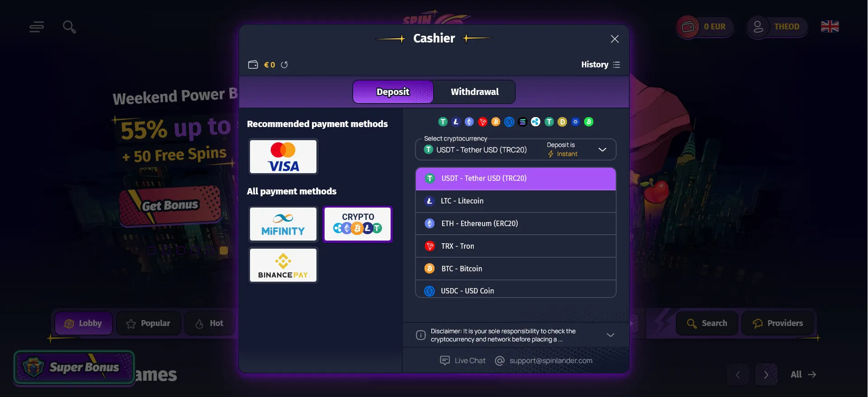Email support@spinlander.com link
The width and height of the screenshot is (868, 397).
(551, 360)
